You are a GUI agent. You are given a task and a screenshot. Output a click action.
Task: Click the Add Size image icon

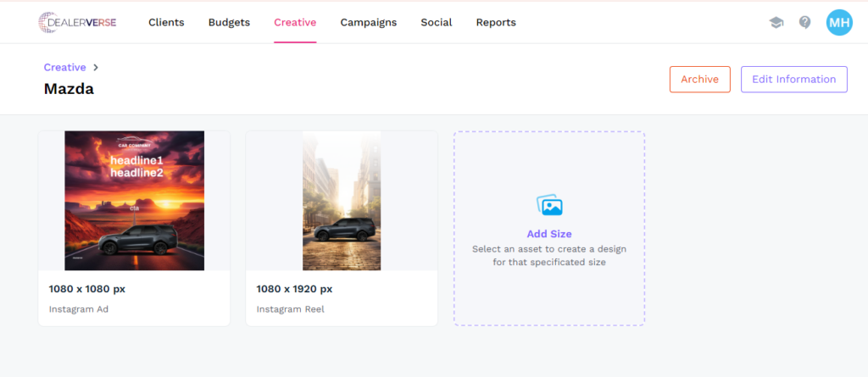click(x=549, y=205)
